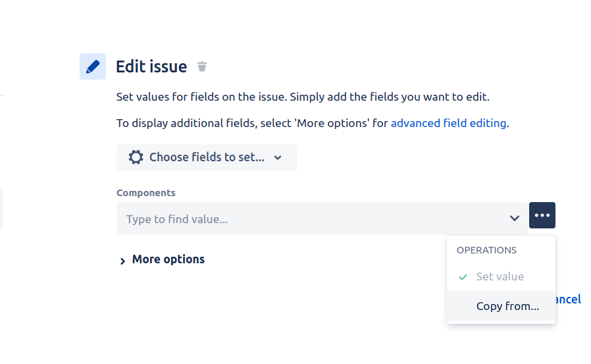Screen dimensions: 591x364
Task: Expand Components dropdown using its chevron arrow
Action: [515, 218]
